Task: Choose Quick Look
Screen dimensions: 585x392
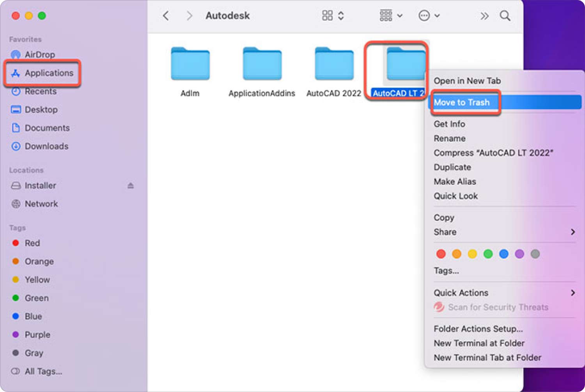Action: click(x=456, y=196)
